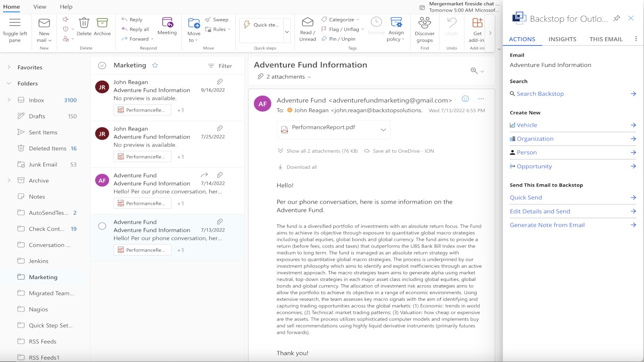
Task: Click the Ignore conversation icon in Delete group
Action: [x=66, y=20]
